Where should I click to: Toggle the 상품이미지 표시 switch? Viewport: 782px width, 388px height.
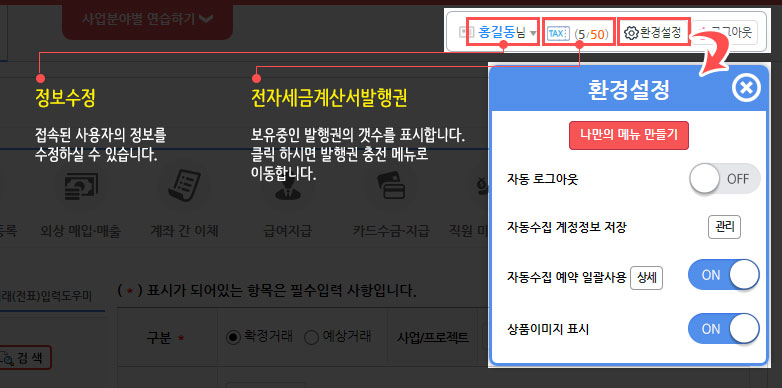click(x=724, y=329)
